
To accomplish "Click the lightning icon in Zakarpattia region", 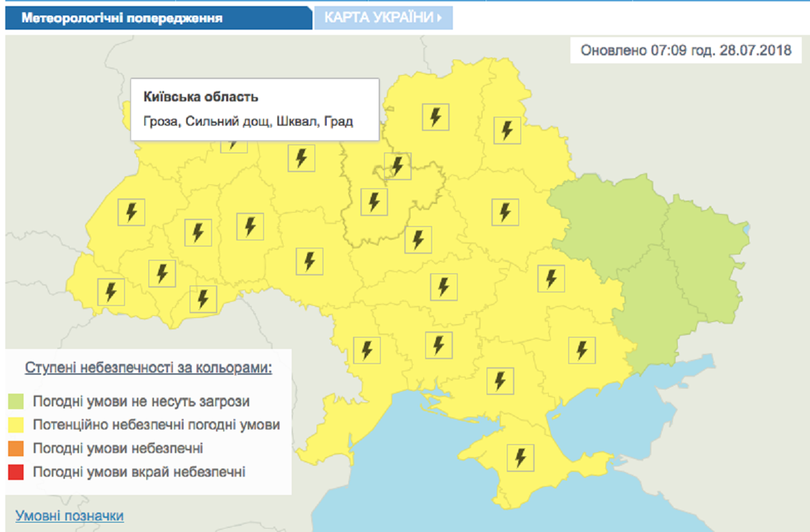I will click(x=110, y=292).
